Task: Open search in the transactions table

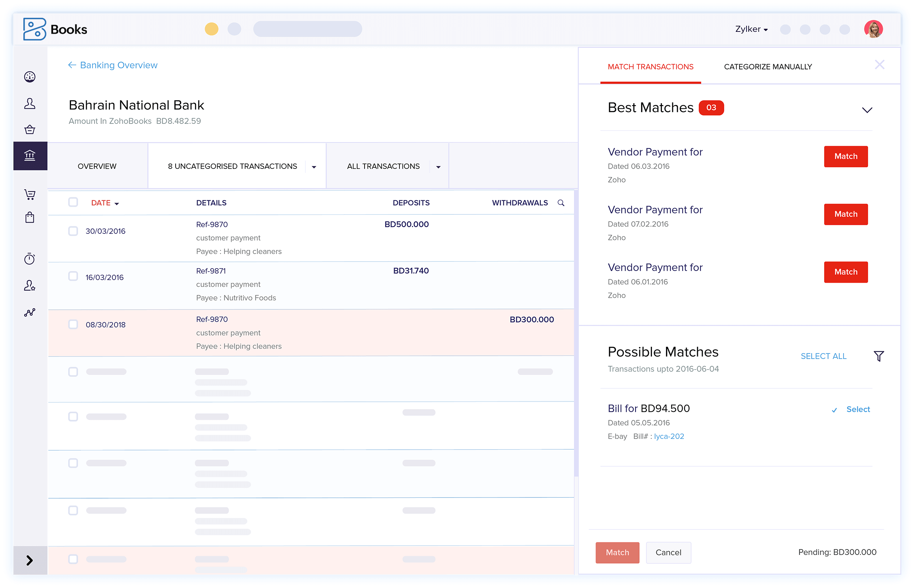Action: (x=561, y=203)
